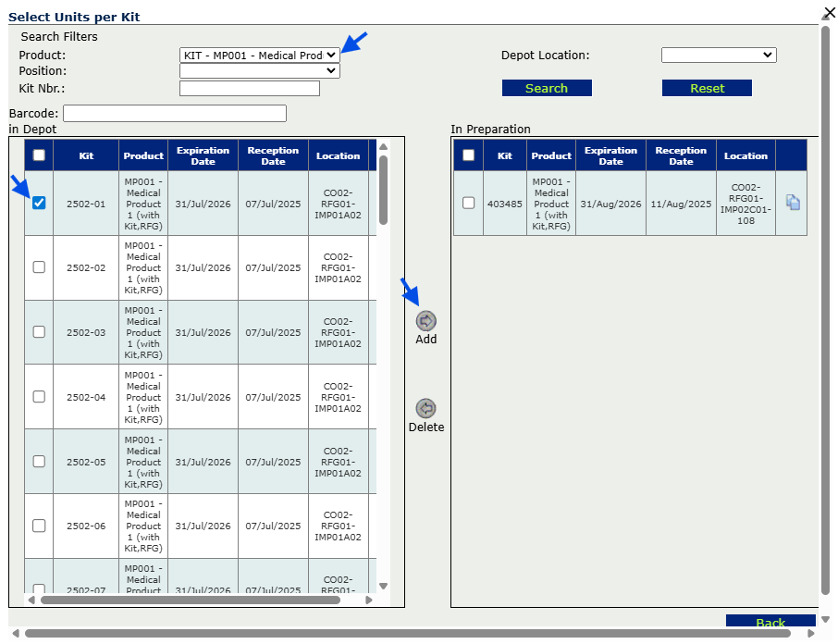Expand the Position dropdown
The image size is (838, 644).
click(259, 71)
